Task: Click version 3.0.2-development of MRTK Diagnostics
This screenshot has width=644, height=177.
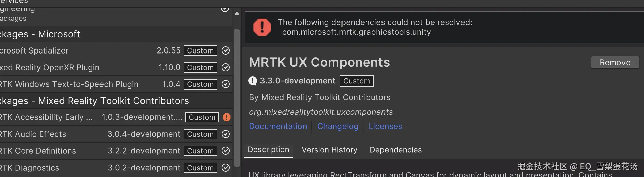Action: point(144,168)
